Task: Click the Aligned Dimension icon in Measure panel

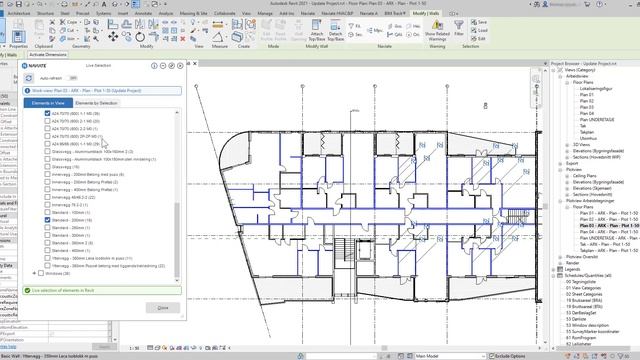Action: click(x=218, y=24)
